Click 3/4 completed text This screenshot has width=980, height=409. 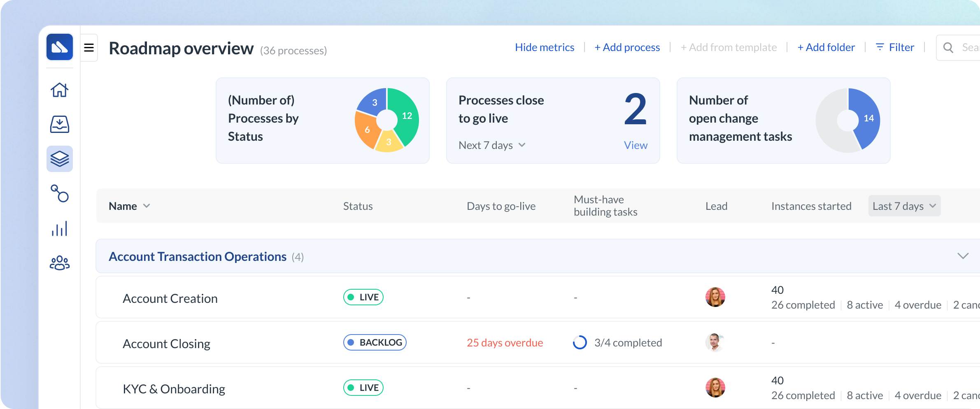point(628,343)
